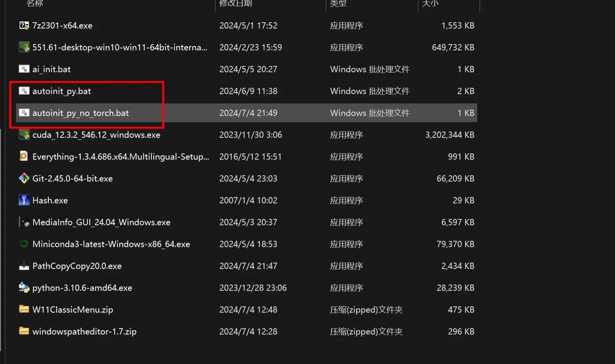615x364 pixels.
Task: Select file name 7z2301-x64.exe
Action: tap(62, 25)
